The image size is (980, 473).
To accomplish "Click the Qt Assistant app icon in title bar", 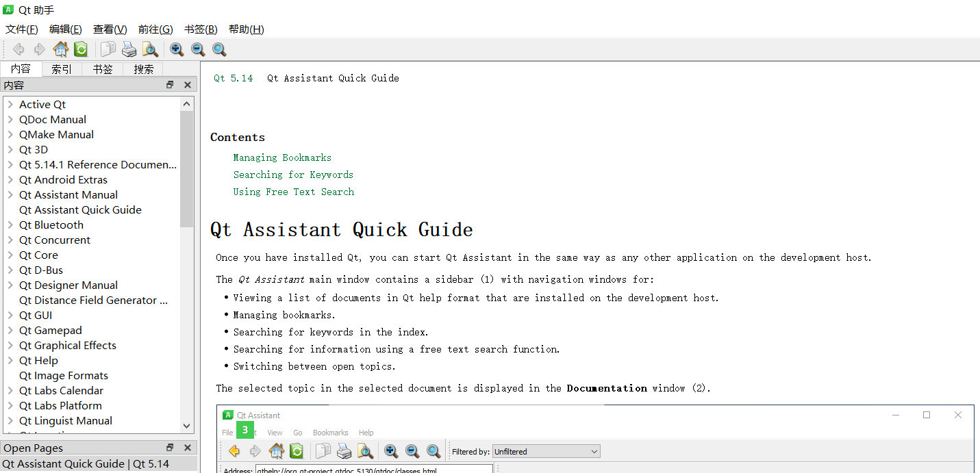I will (8, 10).
